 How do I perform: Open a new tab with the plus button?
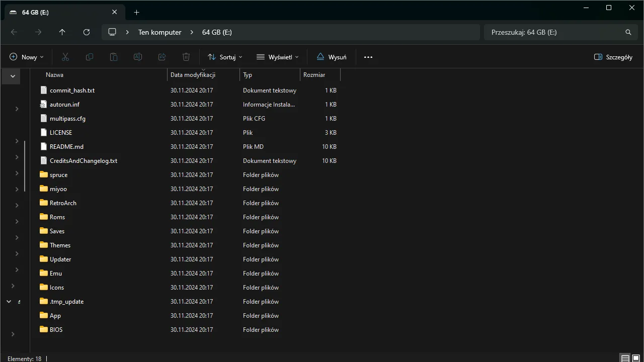(136, 13)
